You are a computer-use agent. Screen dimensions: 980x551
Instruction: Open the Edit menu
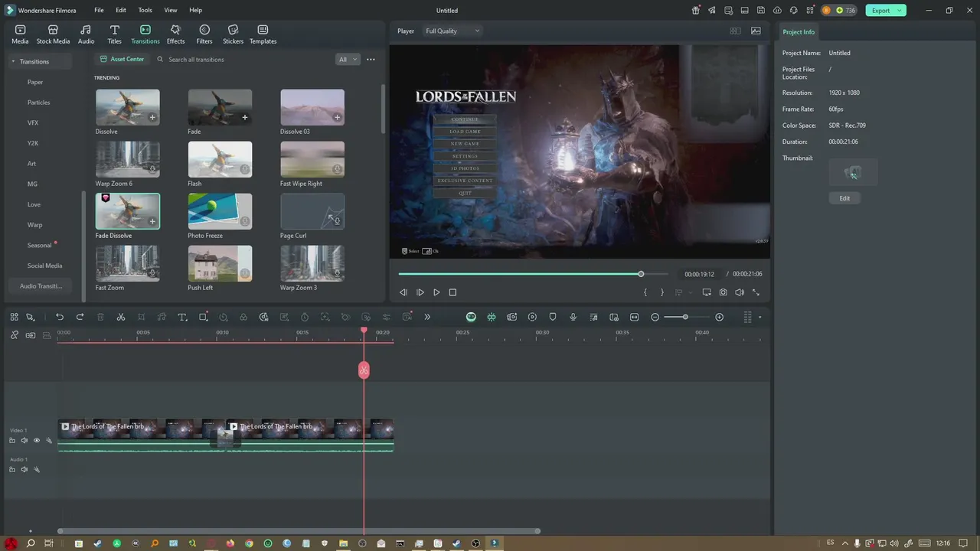[121, 10]
